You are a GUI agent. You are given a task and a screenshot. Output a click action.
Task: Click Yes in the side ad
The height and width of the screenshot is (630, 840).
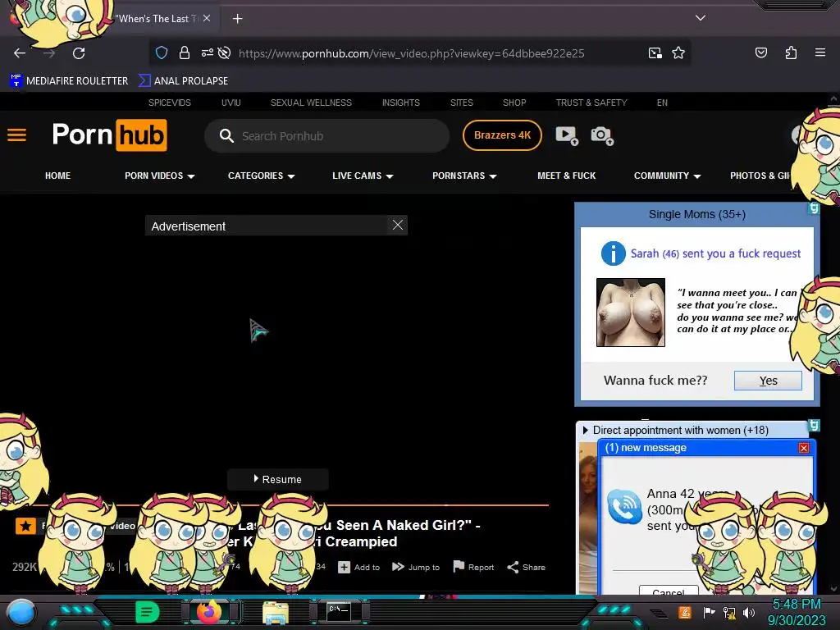[x=768, y=381]
